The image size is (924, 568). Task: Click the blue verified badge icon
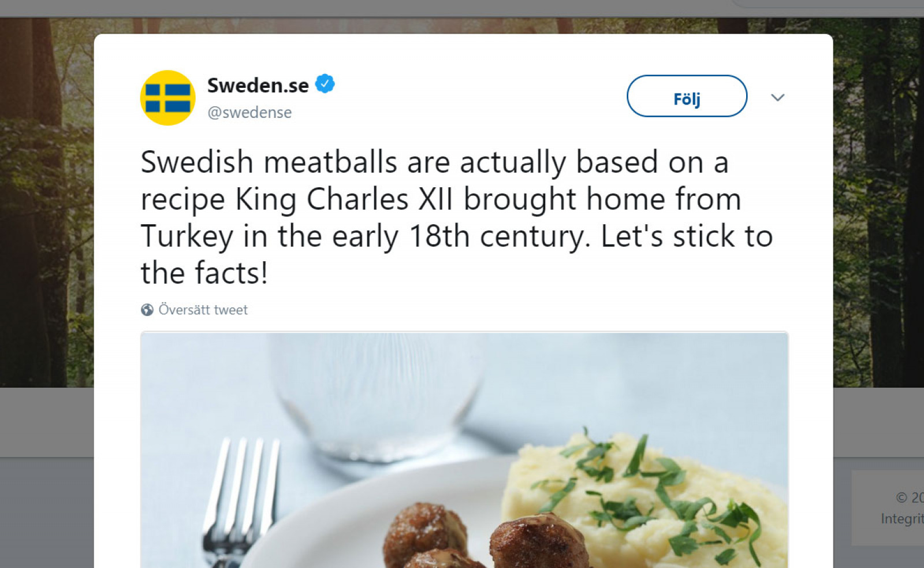tap(325, 84)
